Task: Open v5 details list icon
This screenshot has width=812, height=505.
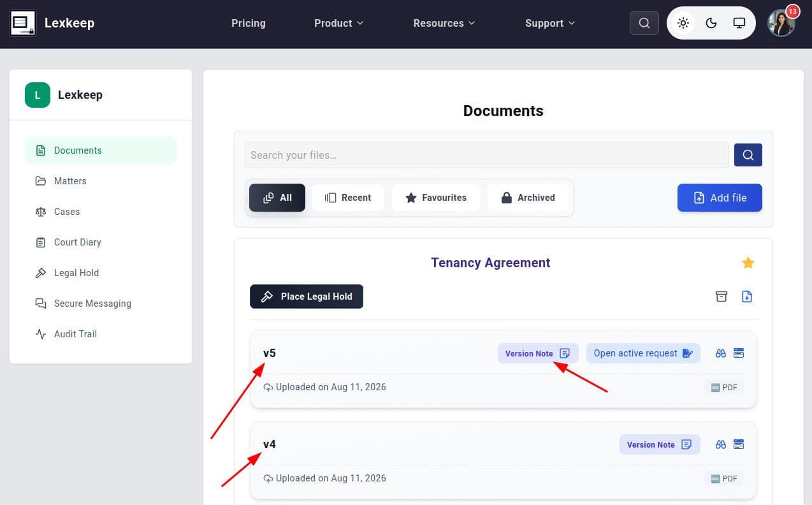Action: coord(739,353)
